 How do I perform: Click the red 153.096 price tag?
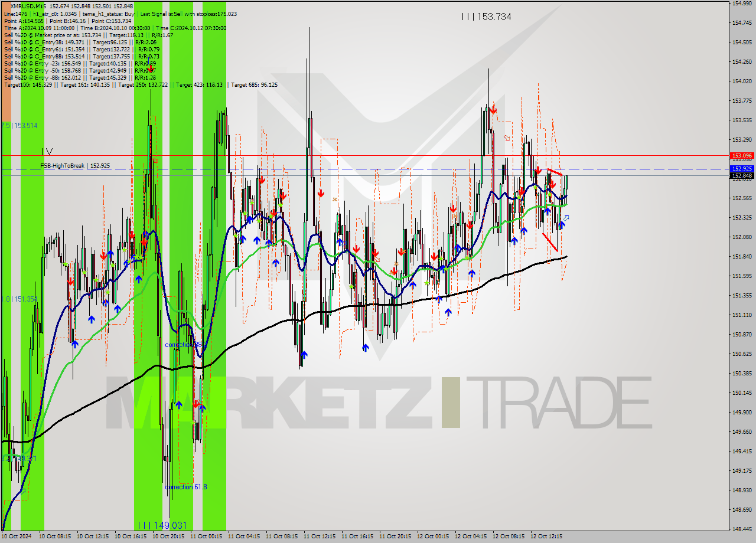point(742,156)
